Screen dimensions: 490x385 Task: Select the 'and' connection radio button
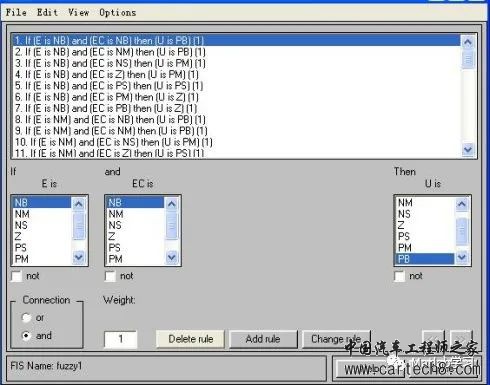point(26,335)
